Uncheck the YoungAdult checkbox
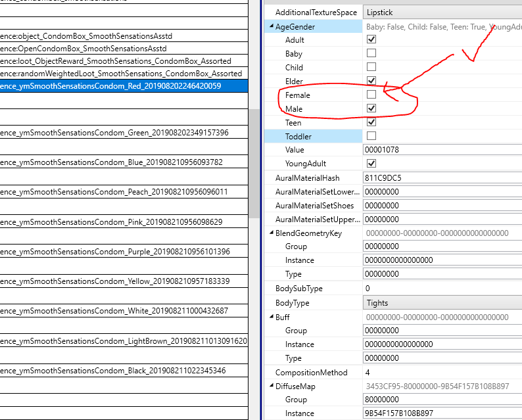This screenshot has height=420, width=522. [x=371, y=163]
